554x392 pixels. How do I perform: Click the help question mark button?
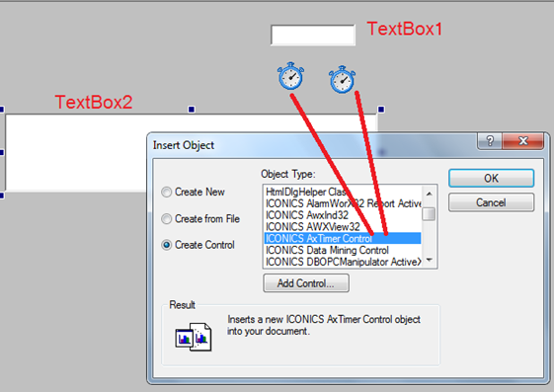coord(490,141)
